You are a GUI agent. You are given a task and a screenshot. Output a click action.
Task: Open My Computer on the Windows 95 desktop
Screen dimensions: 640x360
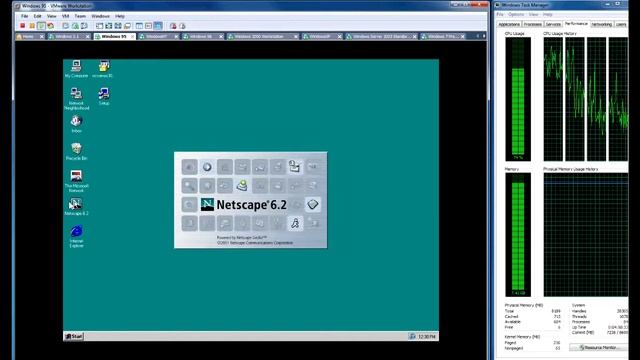(76, 69)
